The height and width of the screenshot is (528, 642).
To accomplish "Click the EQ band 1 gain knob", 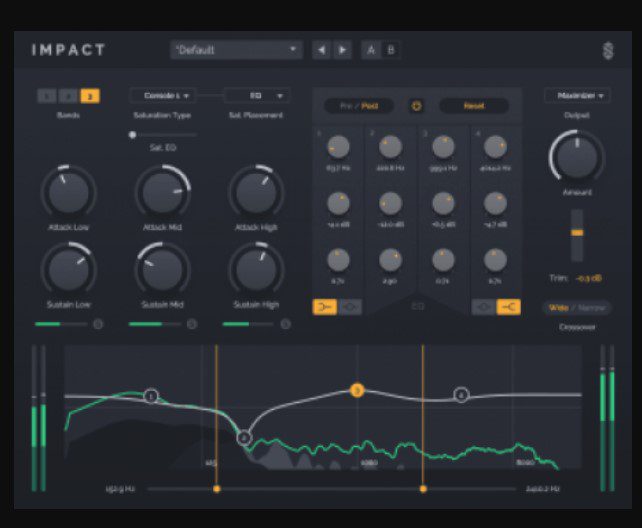I will [x=338, y=203].
